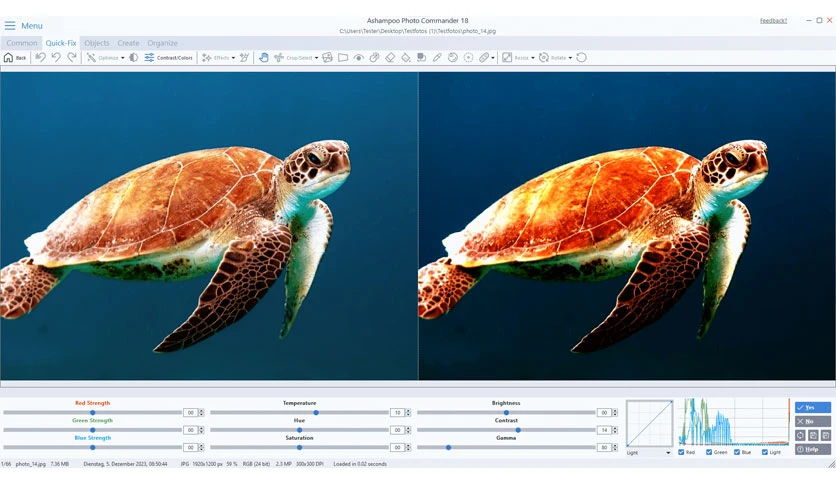The height and width of the screenshot is (484, 836).
Task: Click the photo_14.jpg status bar filename
Action: (30, 464)
